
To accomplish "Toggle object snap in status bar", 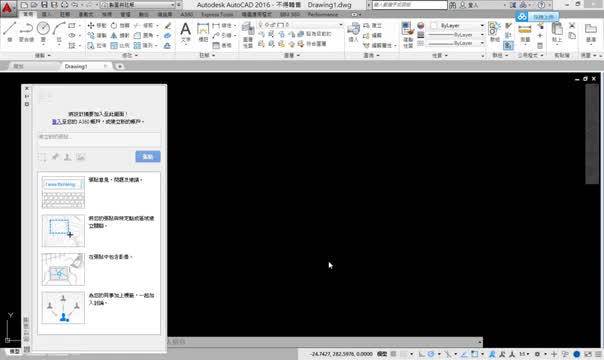I will pyautogui.click(x=475, y=354).
